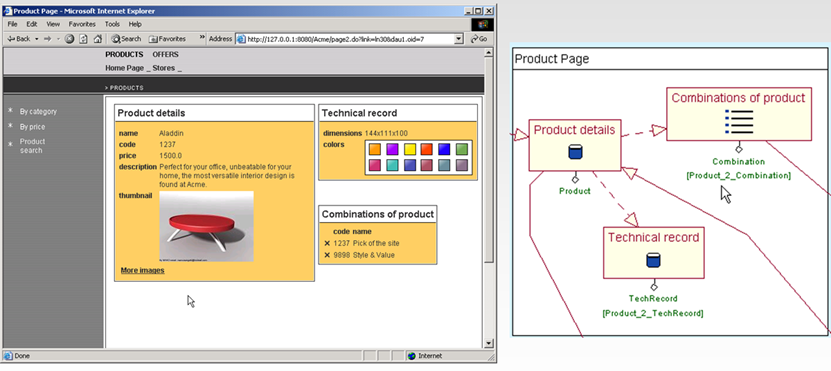The width and height of the screenshot is (831, 371).
Task: Select By price in sidebar
Action: point(32,127)
